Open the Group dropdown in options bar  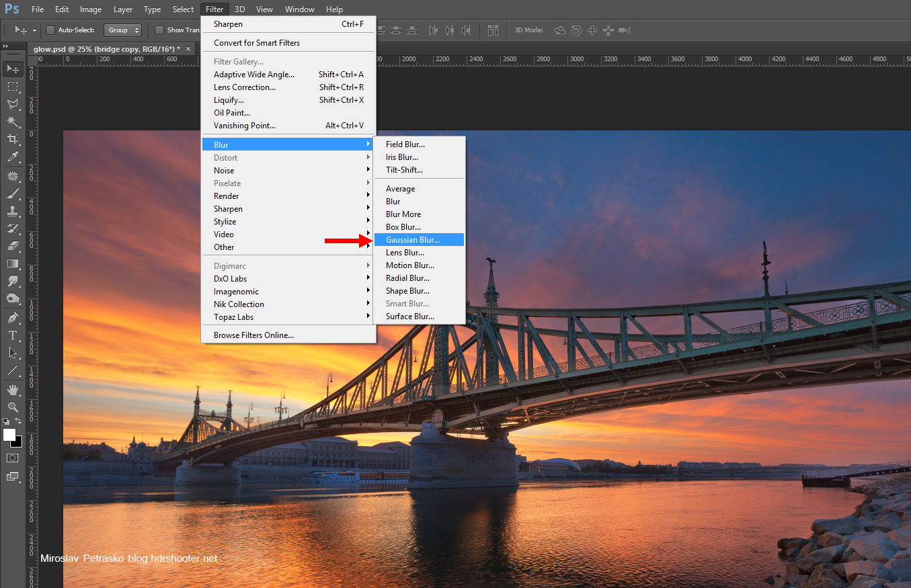click(122, 30)
